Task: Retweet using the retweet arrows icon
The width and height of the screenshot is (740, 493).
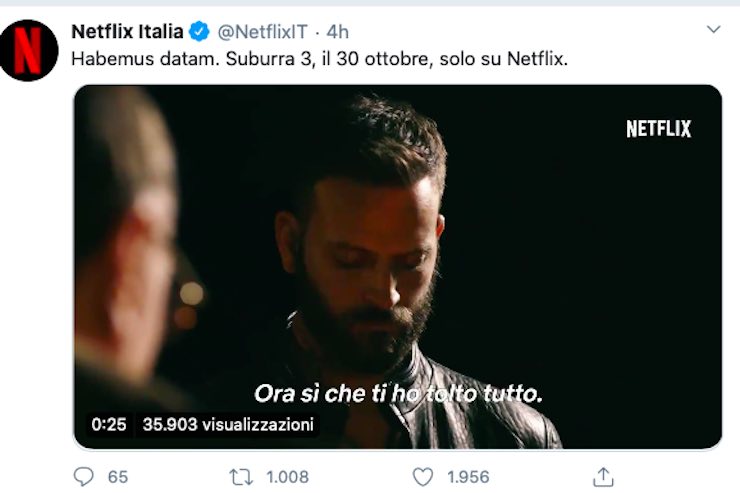Action: (x=241, y=476)
